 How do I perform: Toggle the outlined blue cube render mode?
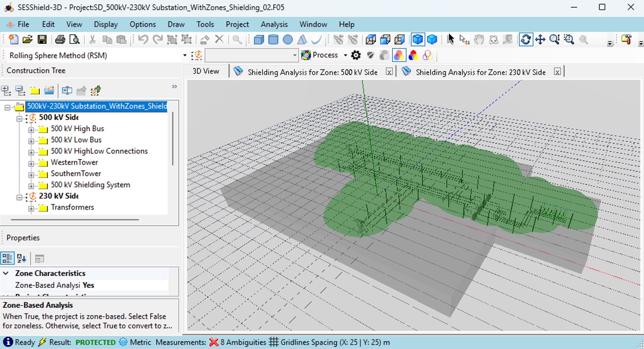(418, 40)
